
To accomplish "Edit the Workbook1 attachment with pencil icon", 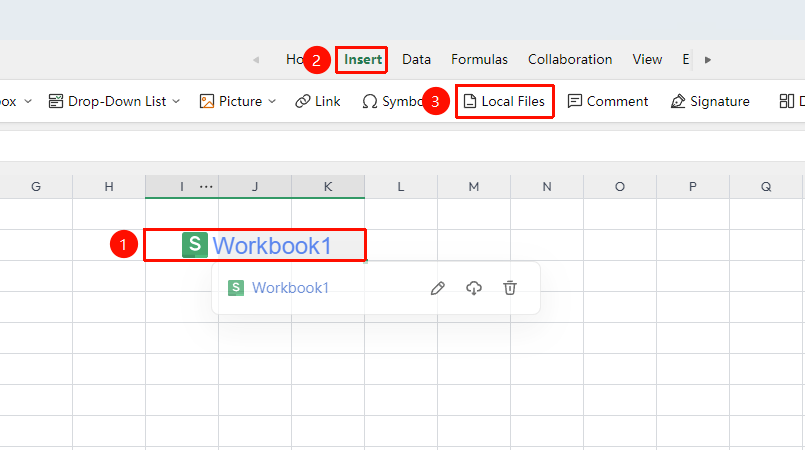I will (437, 288).
